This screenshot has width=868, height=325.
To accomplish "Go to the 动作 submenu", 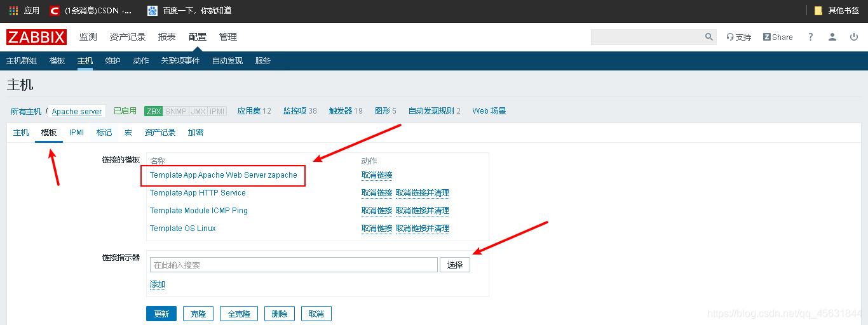I will [141, 61].
